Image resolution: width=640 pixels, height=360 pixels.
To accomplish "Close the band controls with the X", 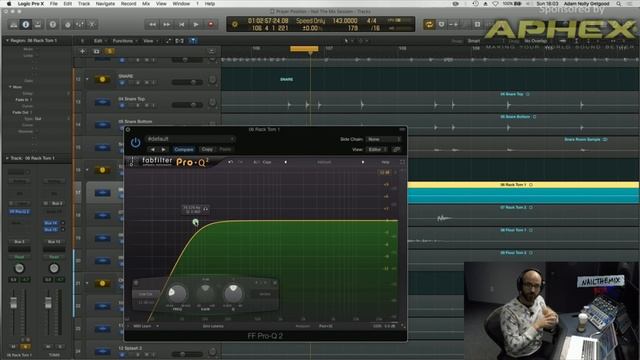I will pos(275,282).
